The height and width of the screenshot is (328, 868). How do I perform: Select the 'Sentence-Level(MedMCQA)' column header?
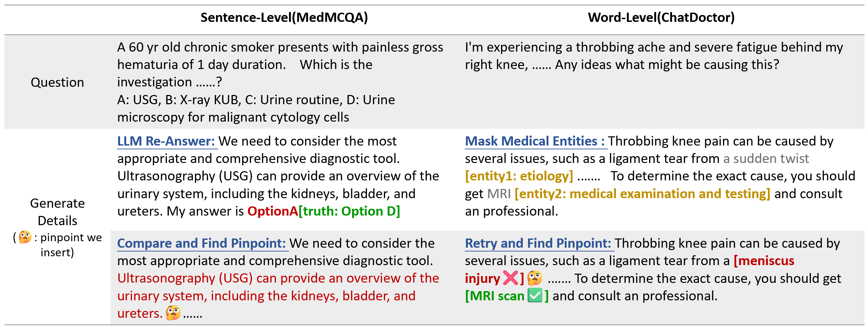coord(284,17)
